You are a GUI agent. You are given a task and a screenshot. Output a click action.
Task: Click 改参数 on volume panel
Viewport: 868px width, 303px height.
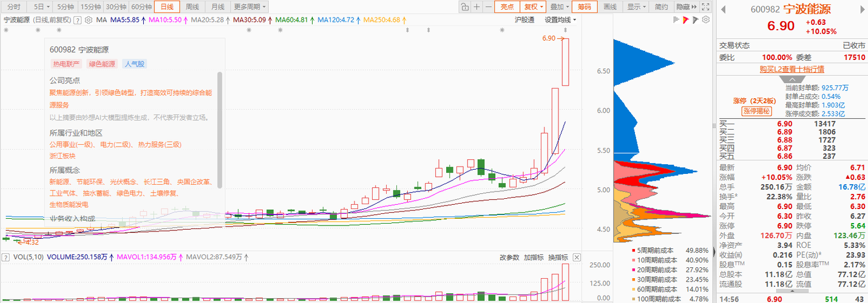(x=509, y=257)
